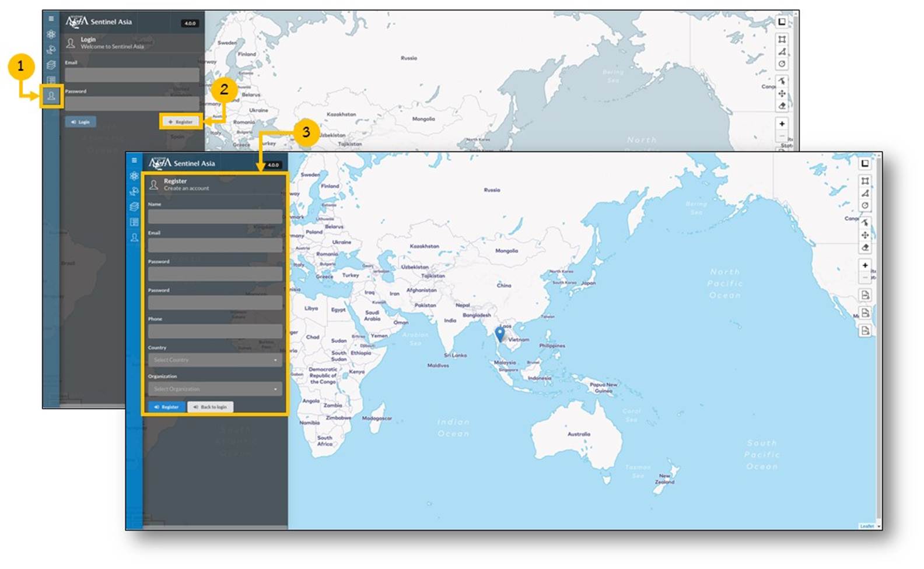Click the Name input field
Image resolution: width=924 pixels, height=569 pixels.
pos(215,217)
